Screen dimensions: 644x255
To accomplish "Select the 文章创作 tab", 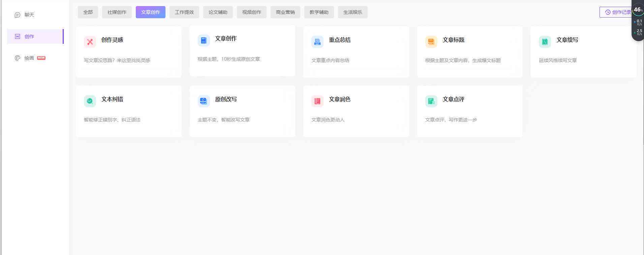I will 151,12.
